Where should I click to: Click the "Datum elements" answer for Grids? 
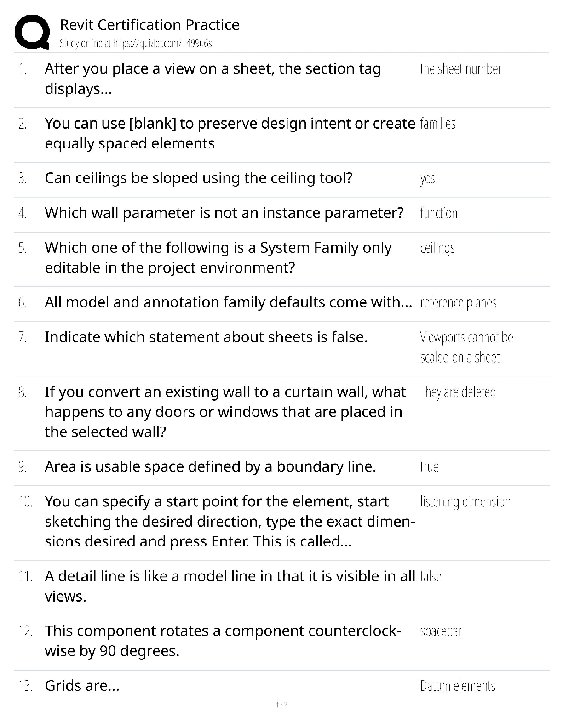point(458,686)
